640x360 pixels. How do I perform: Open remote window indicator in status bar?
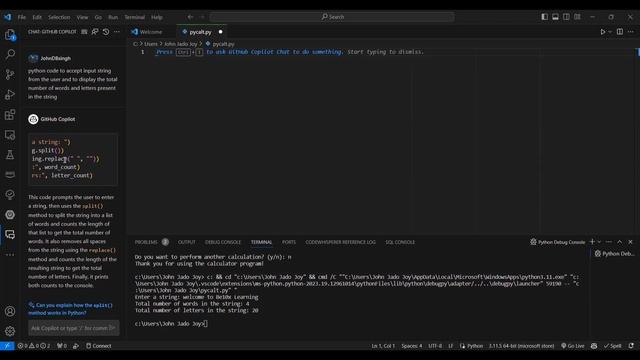tap(7, 346)
